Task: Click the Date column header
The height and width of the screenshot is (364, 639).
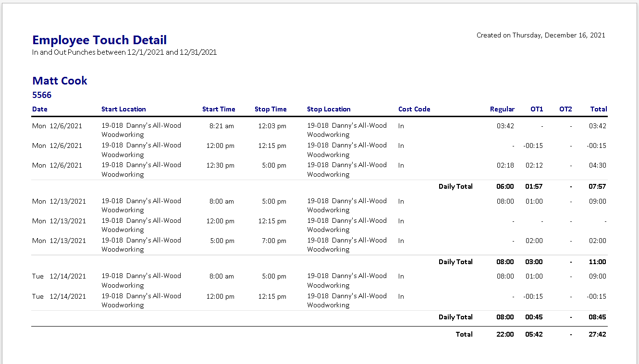Action: click(x=40, y=109)
